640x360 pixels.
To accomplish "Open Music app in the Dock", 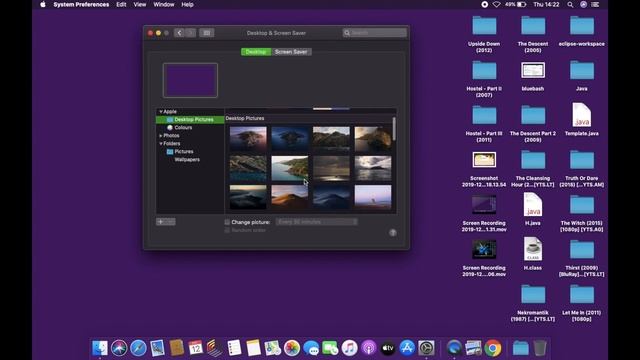I will [349, 348].
